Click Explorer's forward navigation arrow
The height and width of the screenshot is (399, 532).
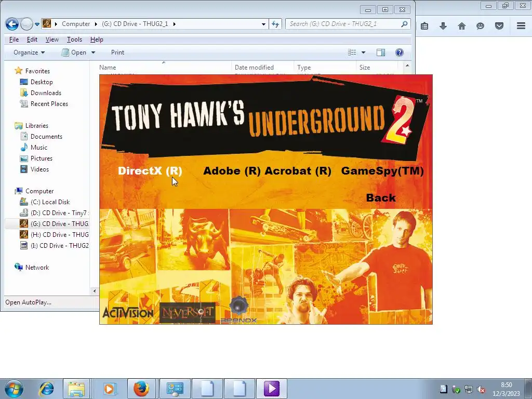pos(26,24)
